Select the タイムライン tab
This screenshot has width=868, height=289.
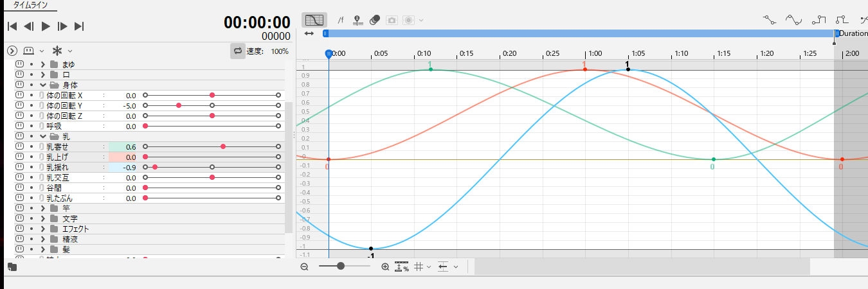coord(30,5)
